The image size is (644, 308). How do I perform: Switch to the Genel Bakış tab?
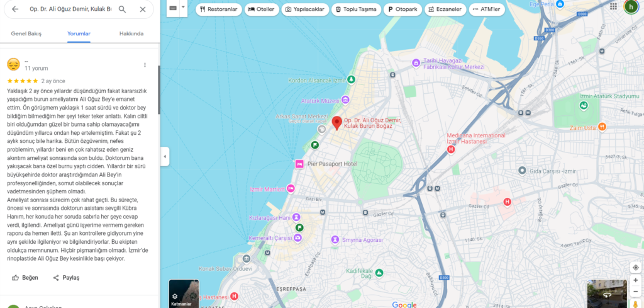(x=26, y=34)
